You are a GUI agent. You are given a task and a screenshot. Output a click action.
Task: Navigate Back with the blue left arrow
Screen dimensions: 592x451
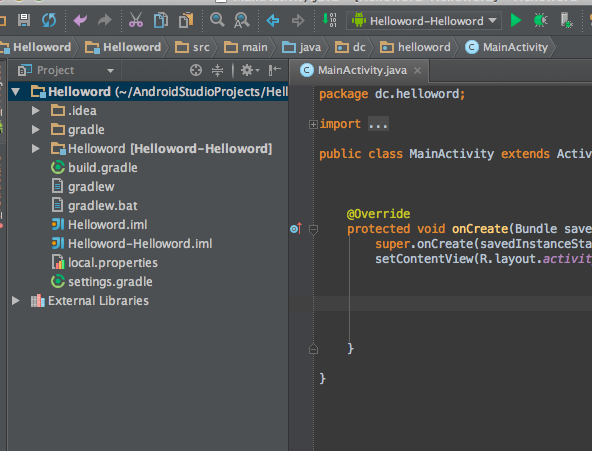273,20
